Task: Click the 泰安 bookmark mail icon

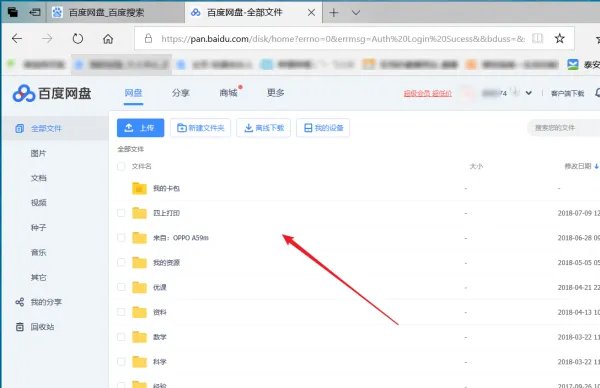Action: pyautogui.click(x=572, y=64)
